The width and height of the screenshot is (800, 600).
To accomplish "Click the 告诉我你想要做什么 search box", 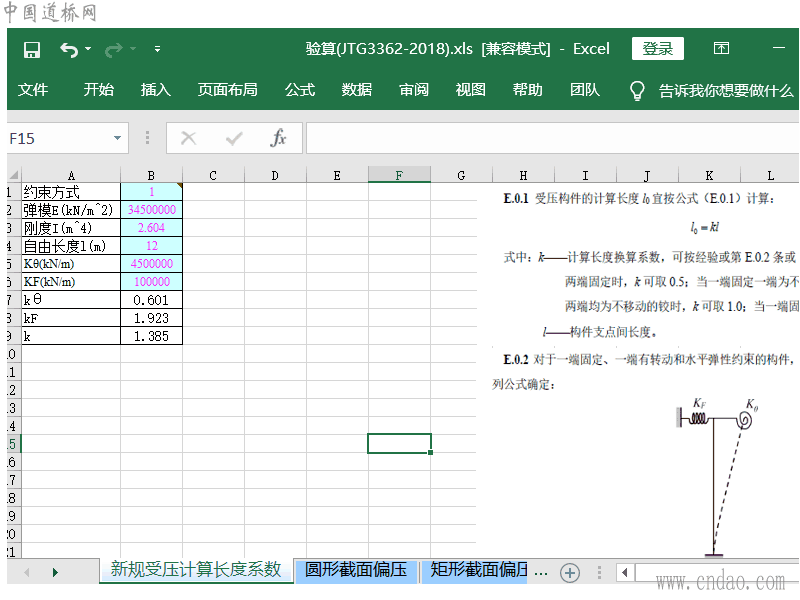I will click(726, 91).
